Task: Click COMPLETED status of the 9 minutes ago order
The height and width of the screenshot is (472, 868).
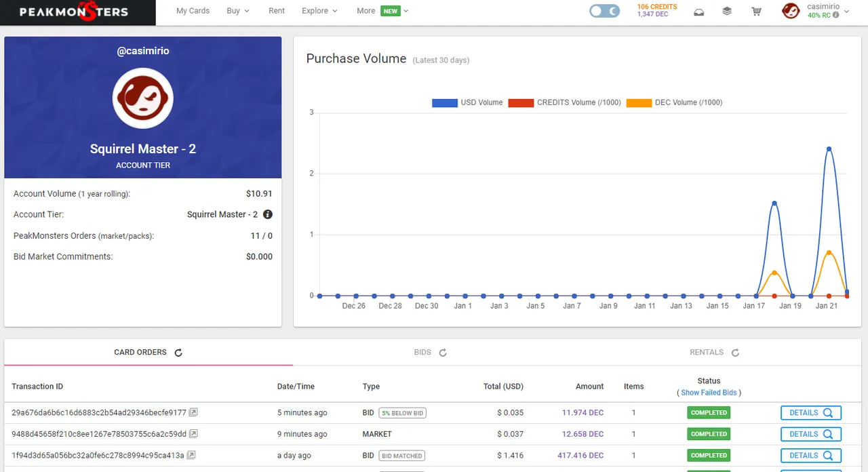Action: (709, 434)
